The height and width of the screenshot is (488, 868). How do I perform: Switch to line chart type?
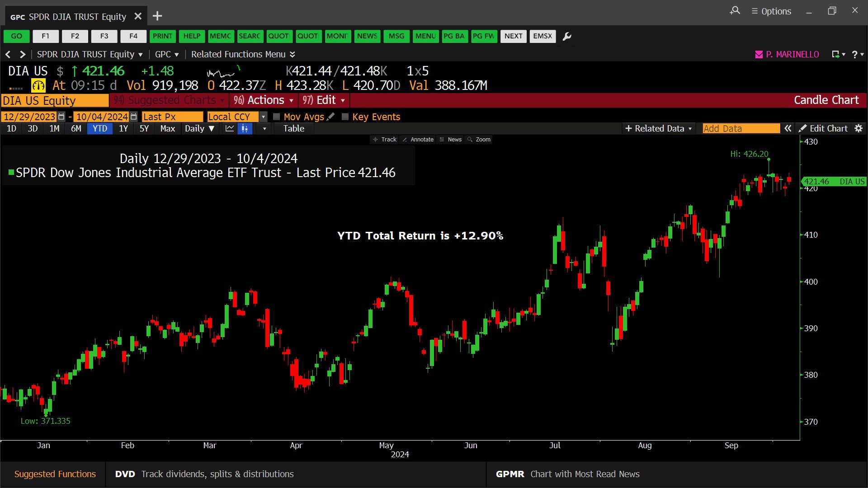pyautogui.click(x=230, y=128)
